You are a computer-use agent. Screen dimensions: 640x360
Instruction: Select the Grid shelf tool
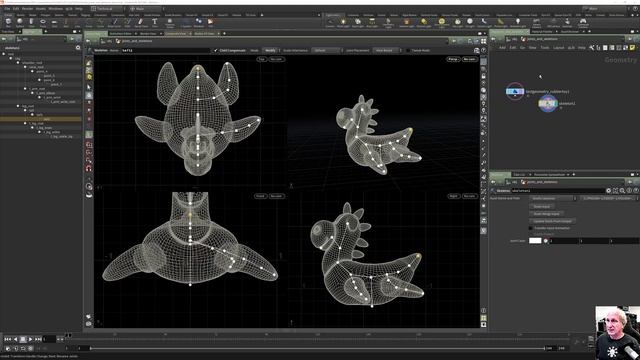[x=54, y=22]
